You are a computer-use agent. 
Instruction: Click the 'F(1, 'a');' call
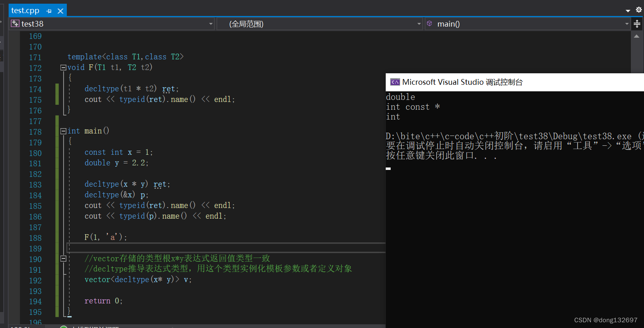pyautogui.click(x=106, y=237)
